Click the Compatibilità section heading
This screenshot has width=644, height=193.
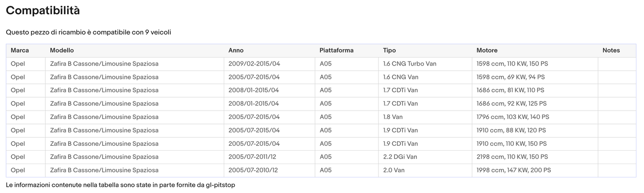(43, 11)
